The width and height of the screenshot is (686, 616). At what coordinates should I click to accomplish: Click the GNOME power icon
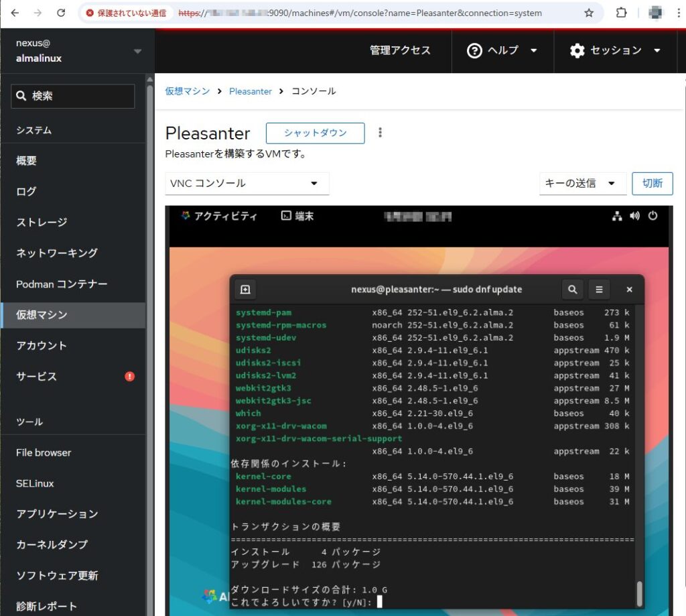pos(653,216)
